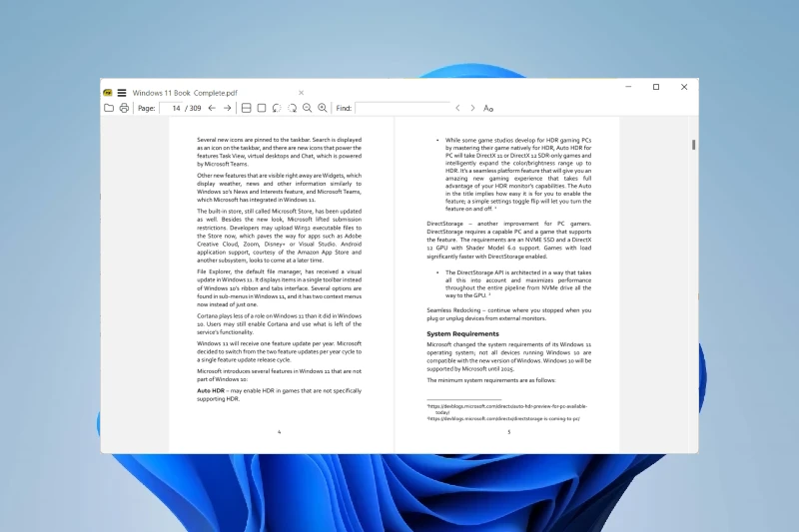Click the 'System Requirements' heading
The image size is (799, 532).
(462, 334)
